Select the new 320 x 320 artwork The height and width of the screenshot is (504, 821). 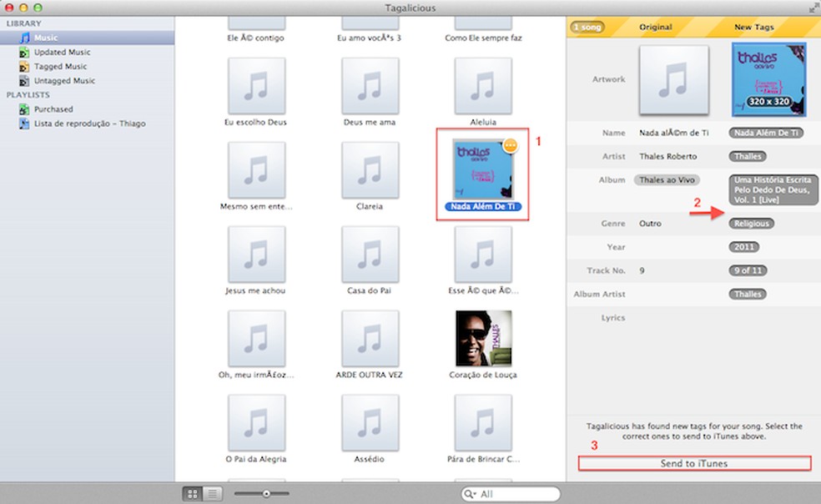pos(768,79)
